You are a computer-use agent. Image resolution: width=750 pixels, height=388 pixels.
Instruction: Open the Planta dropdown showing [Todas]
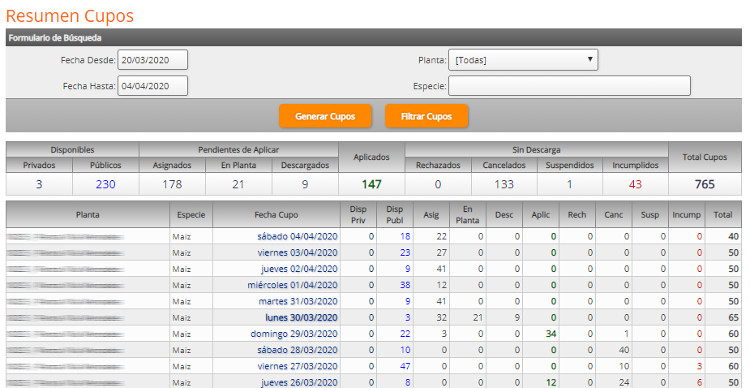[x=523, y=60]
